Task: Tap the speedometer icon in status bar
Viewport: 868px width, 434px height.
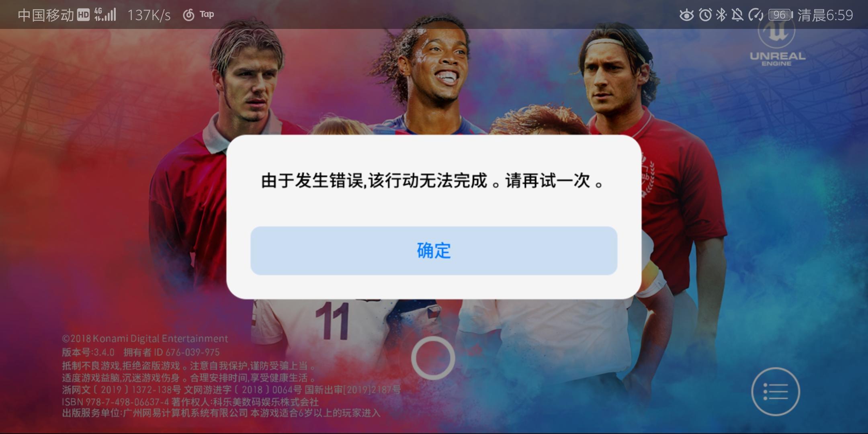Action: click(x=755, y=15)
